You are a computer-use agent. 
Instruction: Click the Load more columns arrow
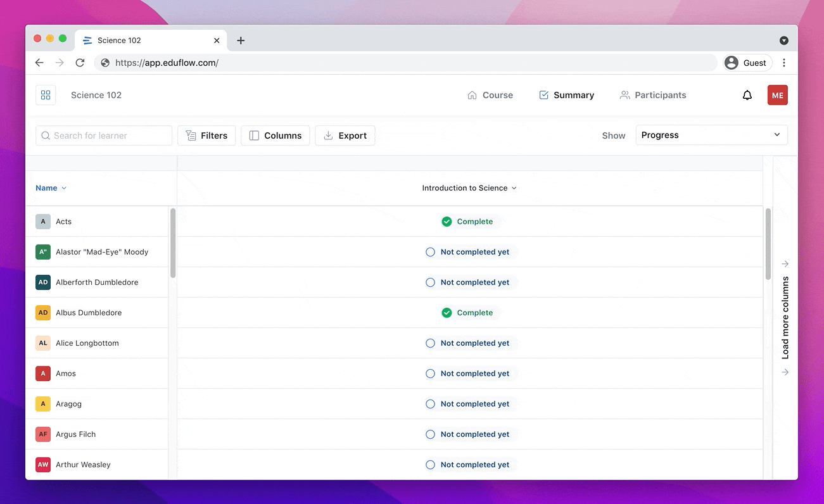click(x=785, y=263)
